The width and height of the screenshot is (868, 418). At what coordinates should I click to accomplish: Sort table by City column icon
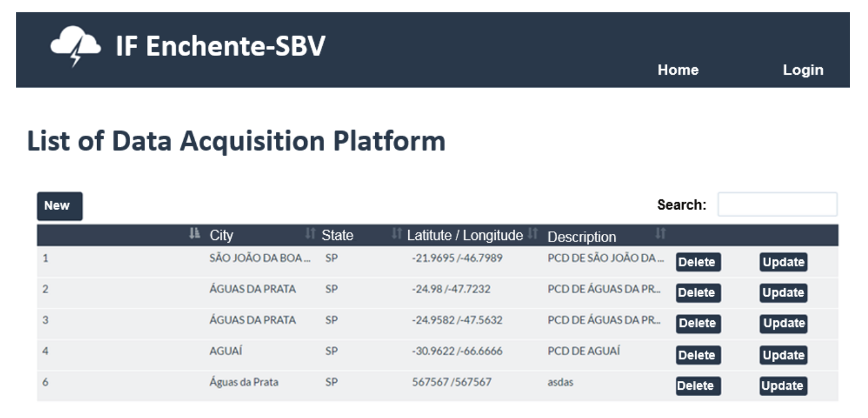[311, 234]
